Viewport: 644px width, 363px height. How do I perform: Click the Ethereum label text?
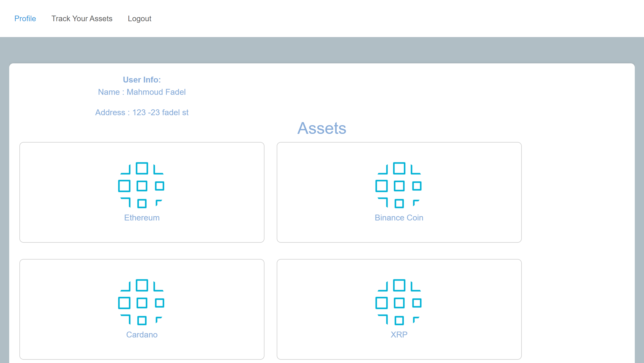(x=141, y=218)
